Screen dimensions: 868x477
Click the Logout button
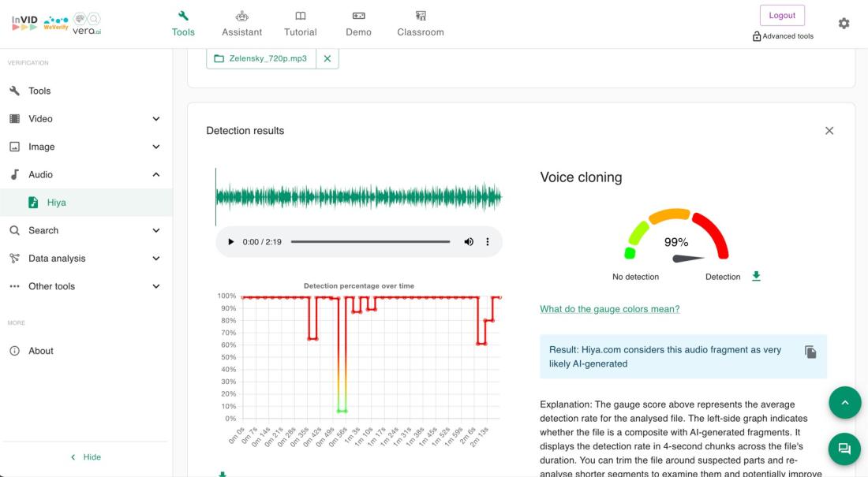(782, 16)
